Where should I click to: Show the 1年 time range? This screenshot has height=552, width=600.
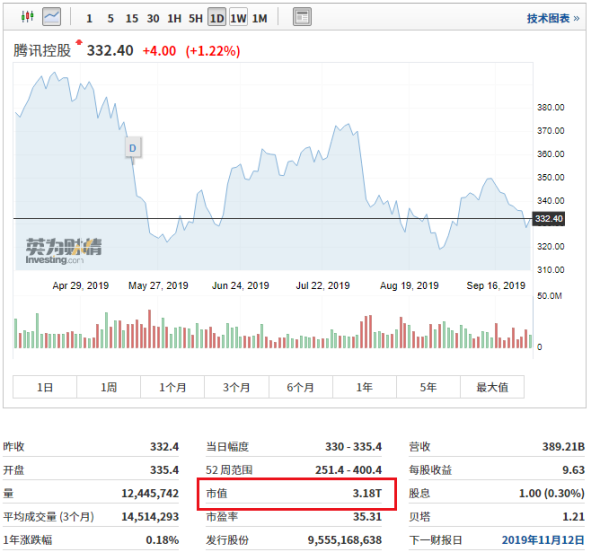tap(365, 387)
